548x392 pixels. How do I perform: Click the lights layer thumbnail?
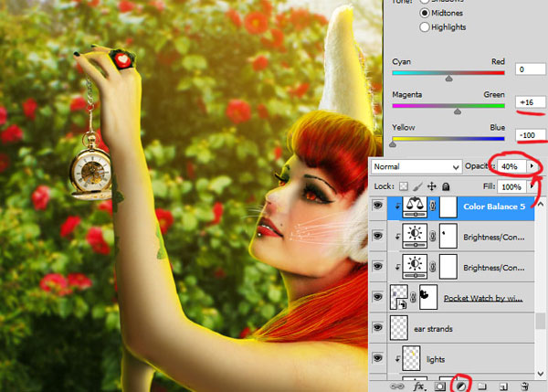[411, 358]
